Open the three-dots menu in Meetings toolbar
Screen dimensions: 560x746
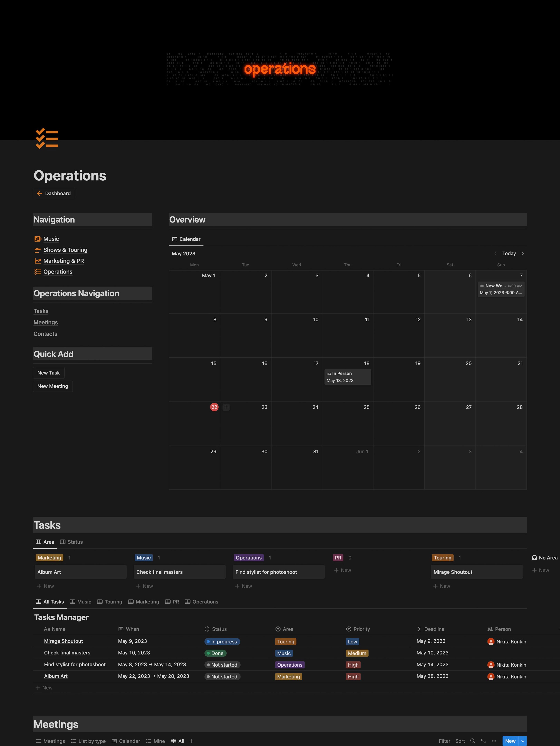pyautogui.click(x=494, y=741)
